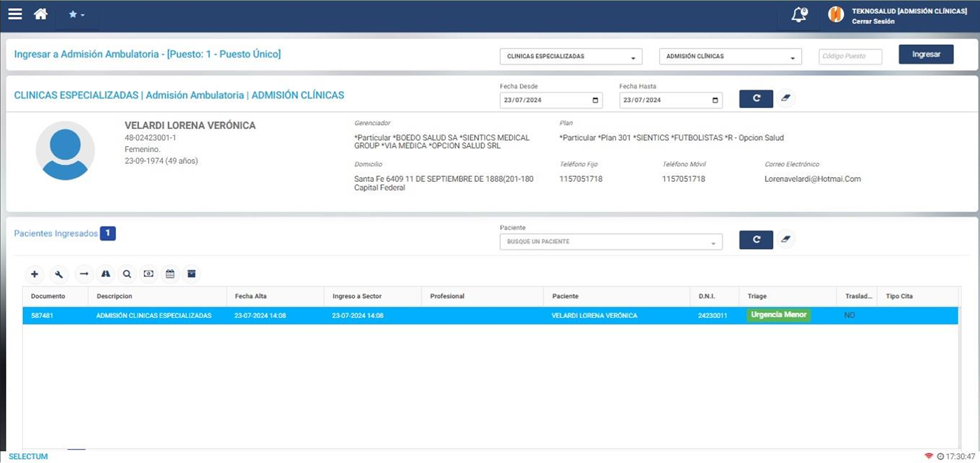Click the magnifying glass icon above the table
Viewport: 980px width, 463px height.
point(127,274)
